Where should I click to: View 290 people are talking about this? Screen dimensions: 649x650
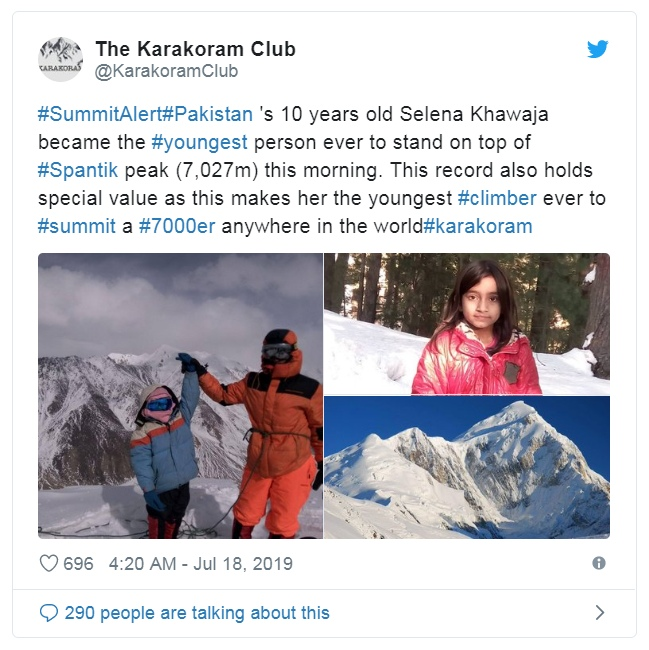(x=197, y=613)
